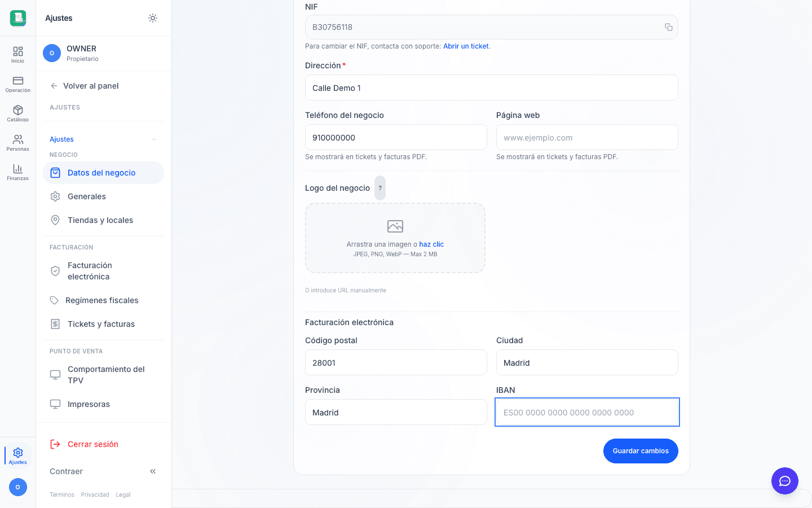Open the Inicio dashboard icon
Viewport: 812px width, 508px height.
coord(18,55)
